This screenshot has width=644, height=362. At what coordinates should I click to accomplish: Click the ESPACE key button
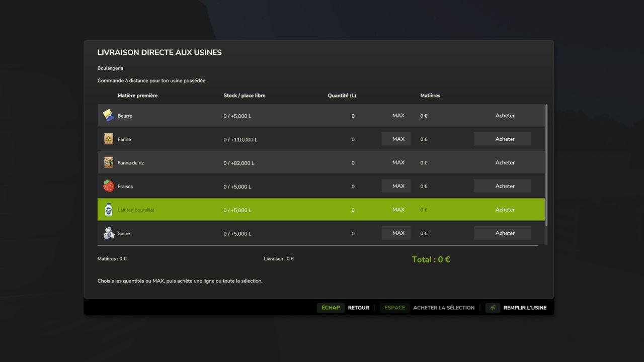coord(395,308)
